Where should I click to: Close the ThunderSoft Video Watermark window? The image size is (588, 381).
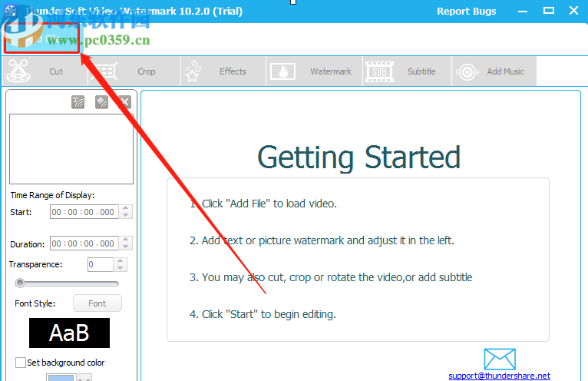tap(573, 11)
